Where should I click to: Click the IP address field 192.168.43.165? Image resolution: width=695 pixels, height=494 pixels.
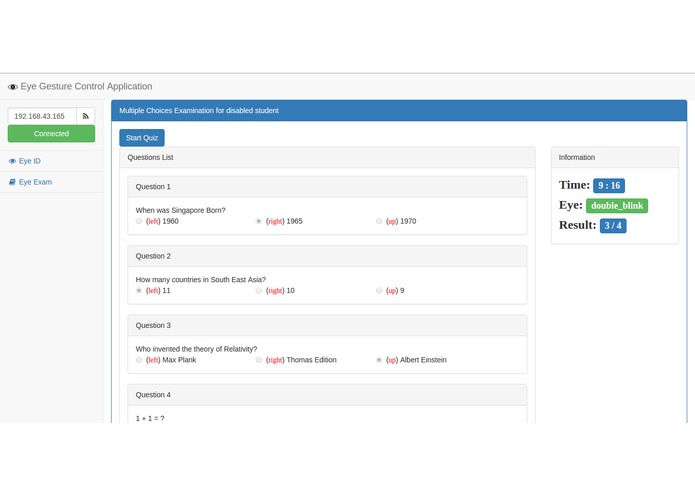coord(42,116)
